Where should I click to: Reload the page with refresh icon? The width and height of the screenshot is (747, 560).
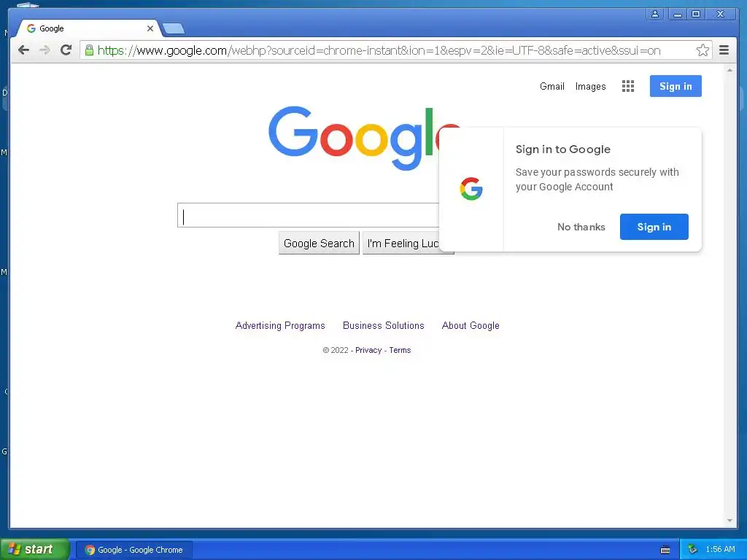click(66, 50)
